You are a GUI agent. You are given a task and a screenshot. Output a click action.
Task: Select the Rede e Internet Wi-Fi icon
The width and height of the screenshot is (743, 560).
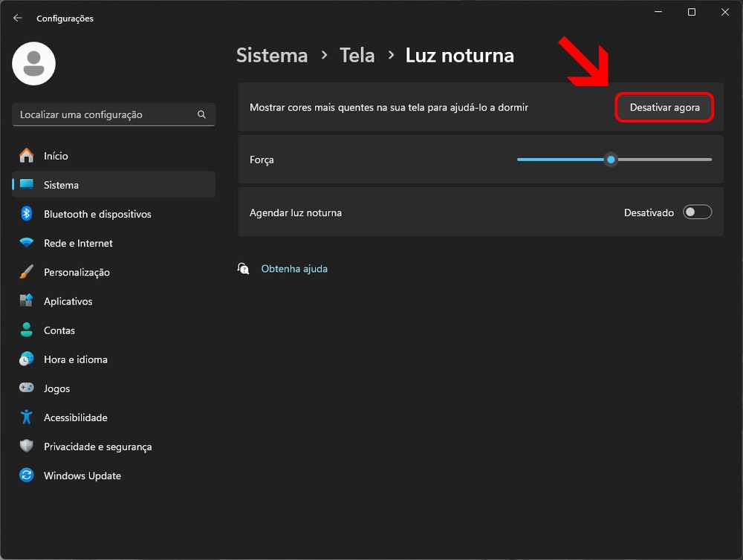pos(27,243)
